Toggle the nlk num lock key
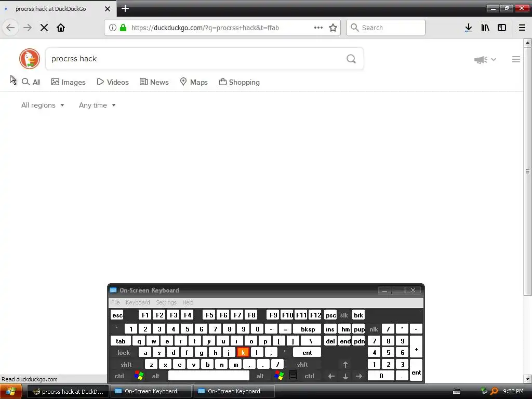 pyautogui.click(x=374, y=329)
